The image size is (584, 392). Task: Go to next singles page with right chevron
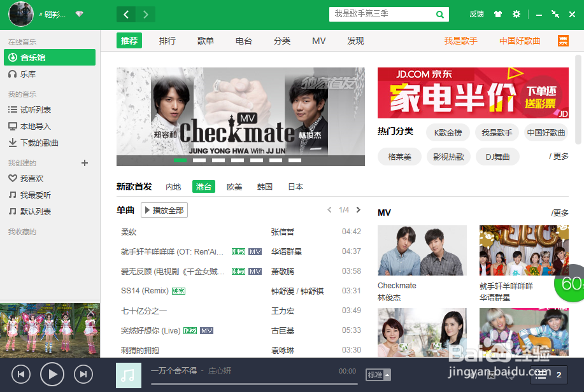click(x=358, y=209)
